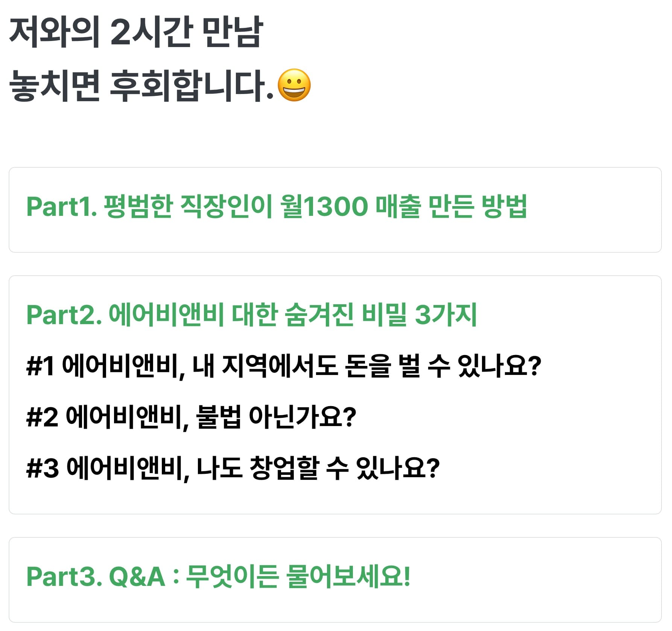Click the 'Part3.' label in green
672x631 pixels.
pos(64,577)
